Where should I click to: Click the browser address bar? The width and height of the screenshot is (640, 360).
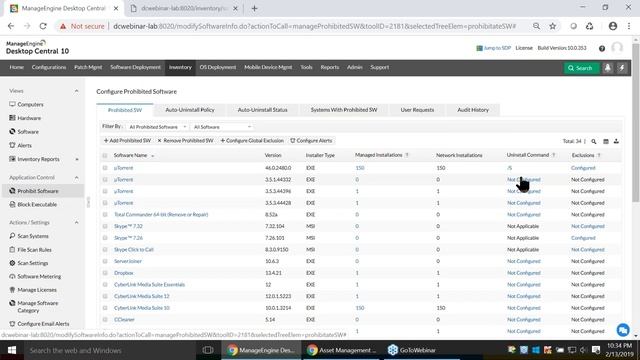314,26
